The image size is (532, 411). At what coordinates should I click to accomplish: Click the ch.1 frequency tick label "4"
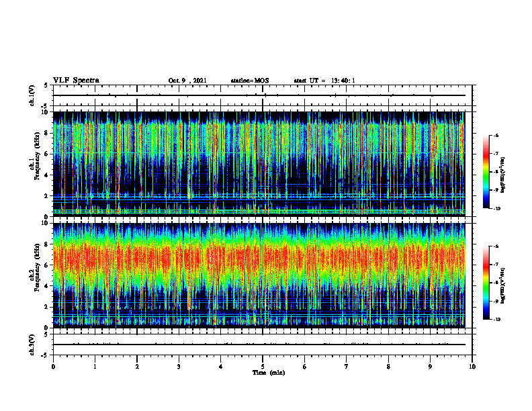click(47, 175)
